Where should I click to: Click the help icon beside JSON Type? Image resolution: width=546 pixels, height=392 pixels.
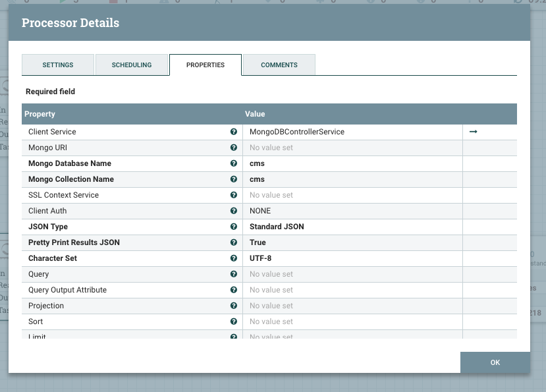tap(234, 227)
